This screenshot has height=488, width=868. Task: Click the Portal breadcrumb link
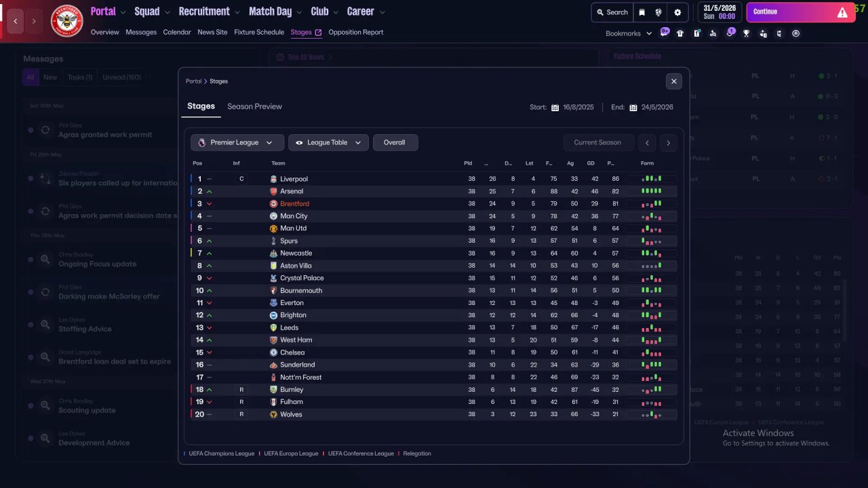click(x=194, y=81)
